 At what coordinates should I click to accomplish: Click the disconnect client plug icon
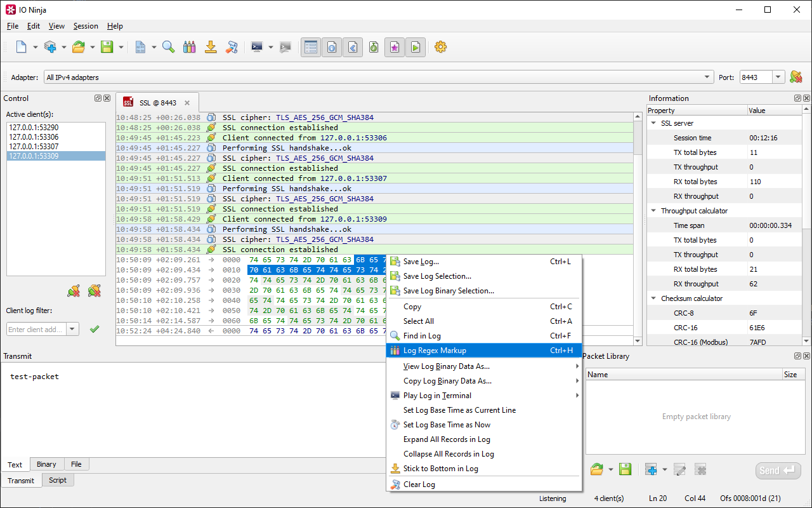(74, 291)
